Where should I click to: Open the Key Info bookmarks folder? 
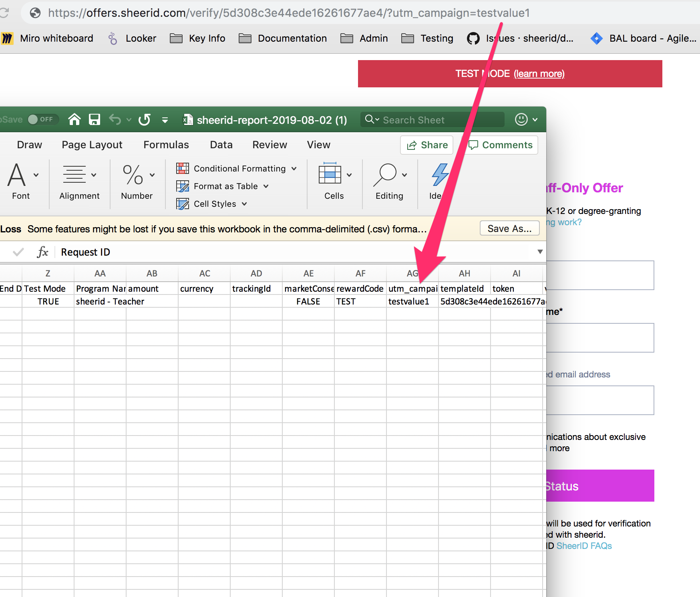pos(197,38)
